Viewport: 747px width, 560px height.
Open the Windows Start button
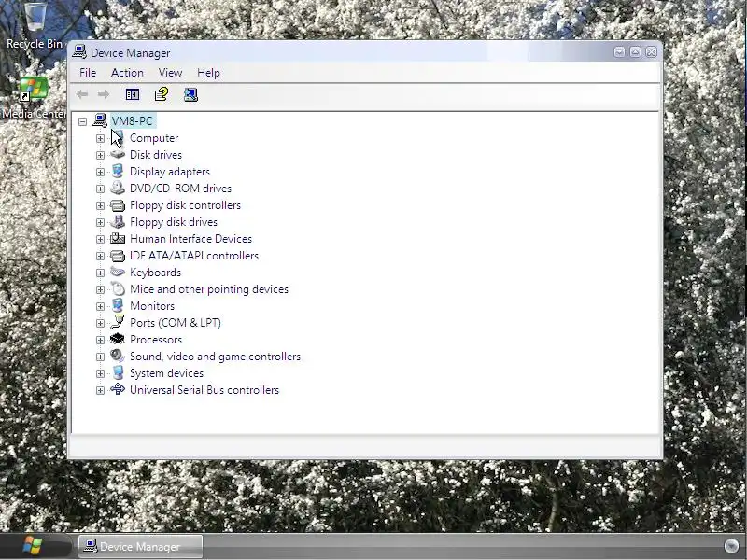click(x=33, y=546)
